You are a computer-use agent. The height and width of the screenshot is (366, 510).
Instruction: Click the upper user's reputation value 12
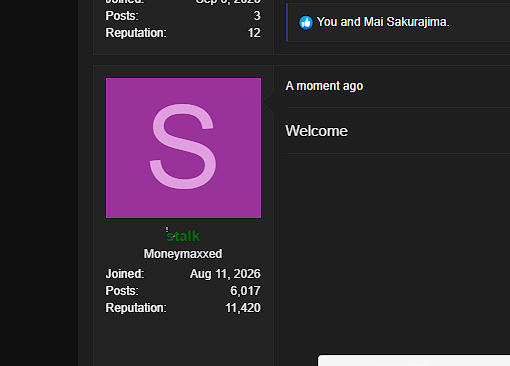[x=254, y=33]
